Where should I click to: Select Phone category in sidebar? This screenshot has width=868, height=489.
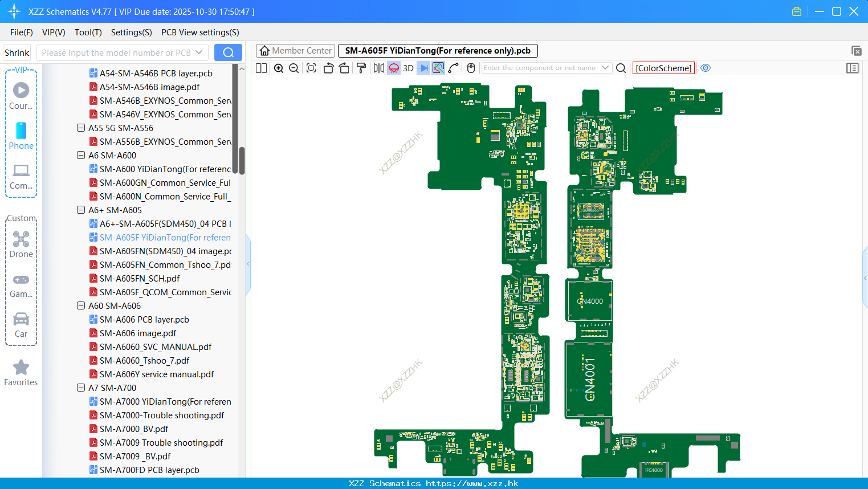click(x=21, y=136)
